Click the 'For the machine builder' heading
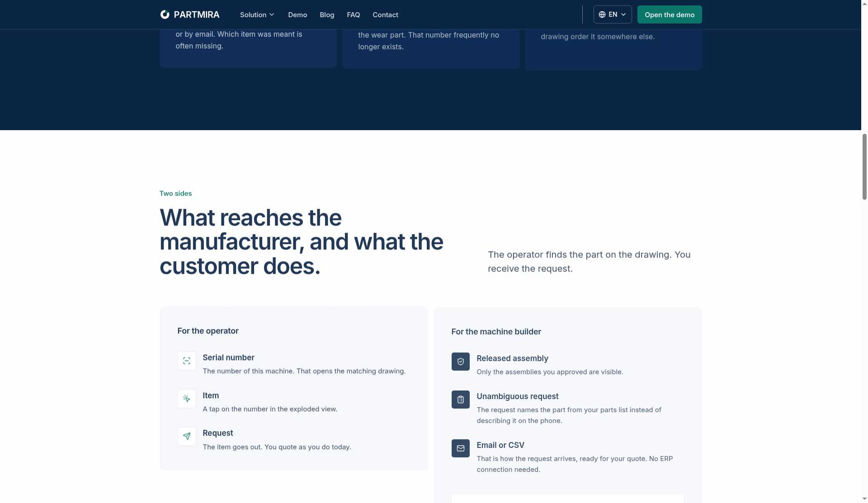Viewport: 868px width, 503px height. coord(496,332)
